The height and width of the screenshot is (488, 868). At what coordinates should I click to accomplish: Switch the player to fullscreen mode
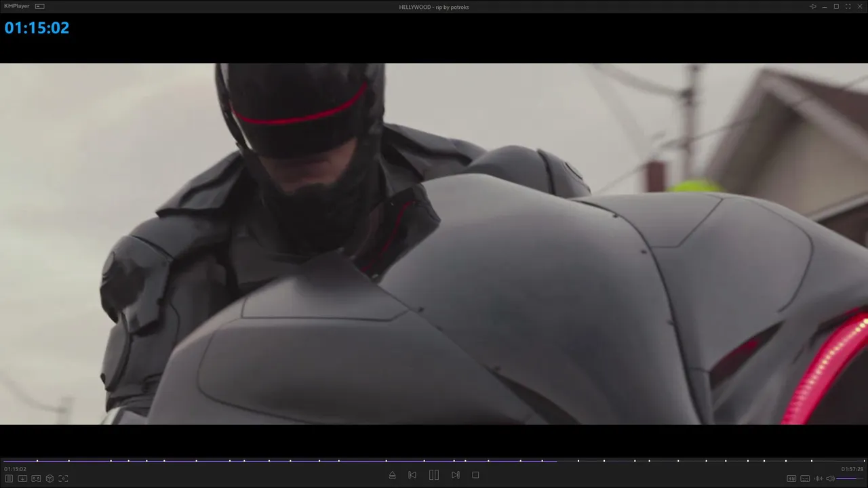tap(848, 7)
